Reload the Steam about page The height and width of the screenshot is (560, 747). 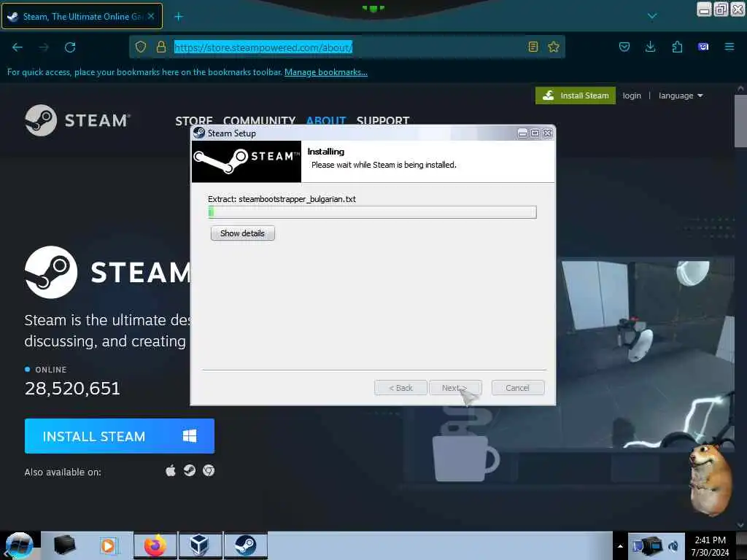(70, 47)
